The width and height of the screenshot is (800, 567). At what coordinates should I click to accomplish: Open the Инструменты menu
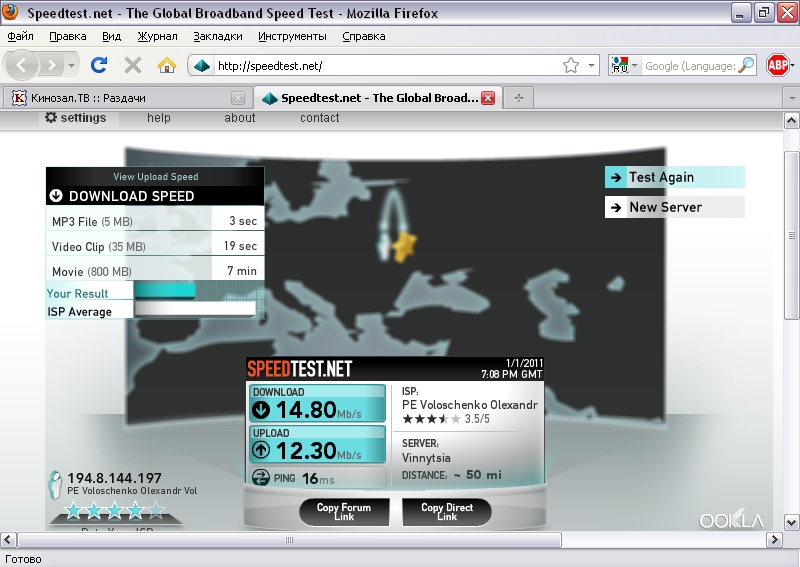point(292,36)
